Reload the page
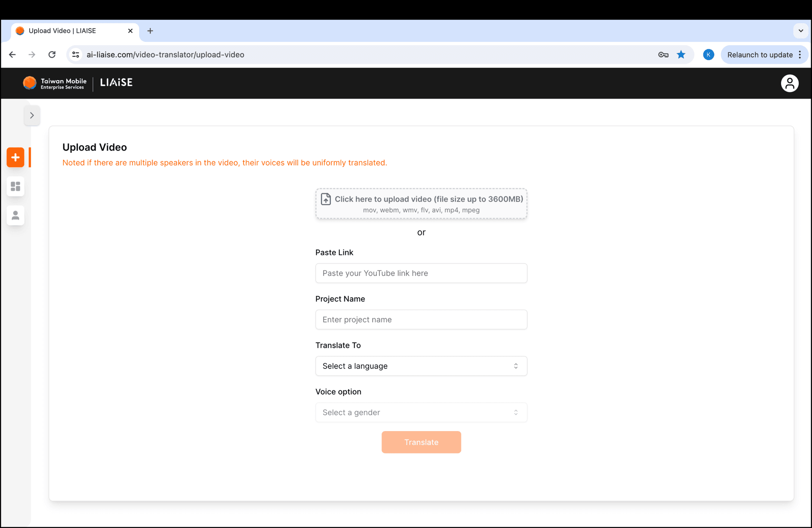 click(x=52, y=55)
